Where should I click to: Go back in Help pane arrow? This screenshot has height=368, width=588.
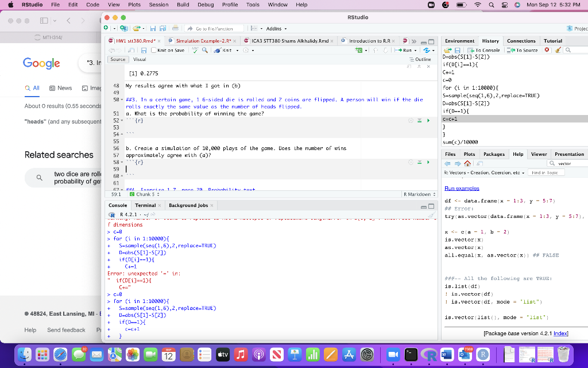[x=447, y=163]
